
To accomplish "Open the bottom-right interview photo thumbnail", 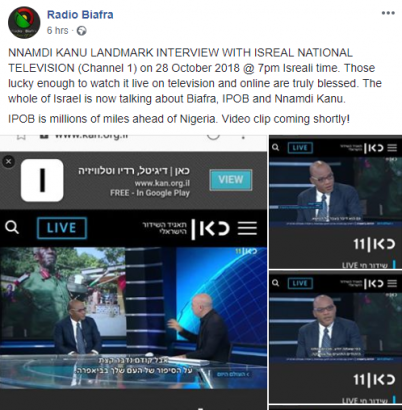I will 336,328.
